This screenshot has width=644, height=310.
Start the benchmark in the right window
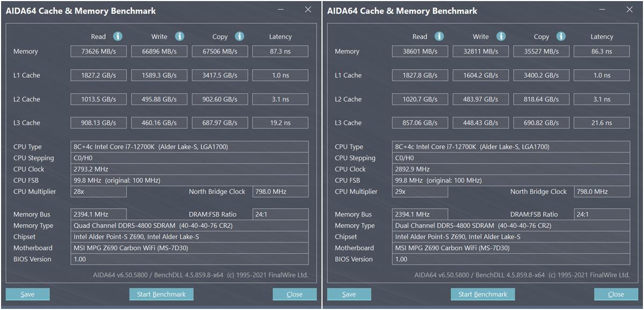[482, 294]
